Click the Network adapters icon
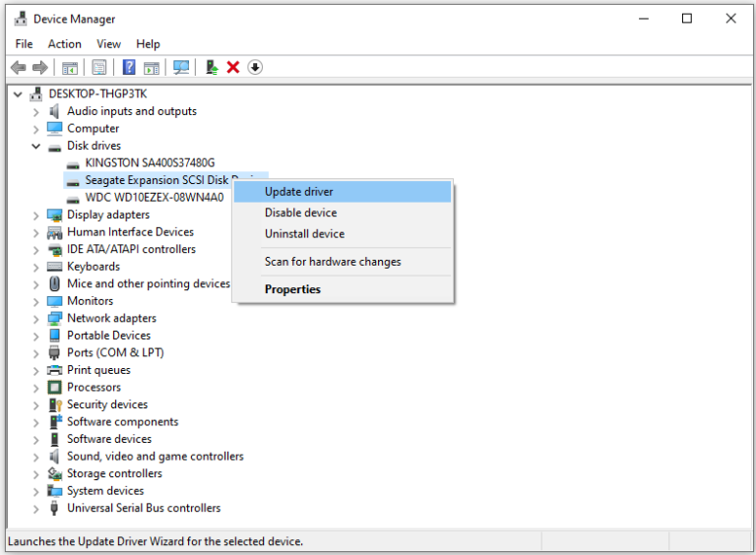The image size is (756, 555). click(54, 319)
